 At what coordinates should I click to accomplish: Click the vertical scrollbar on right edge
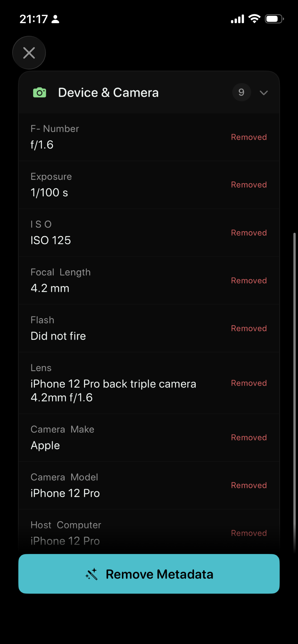(295, 393)
